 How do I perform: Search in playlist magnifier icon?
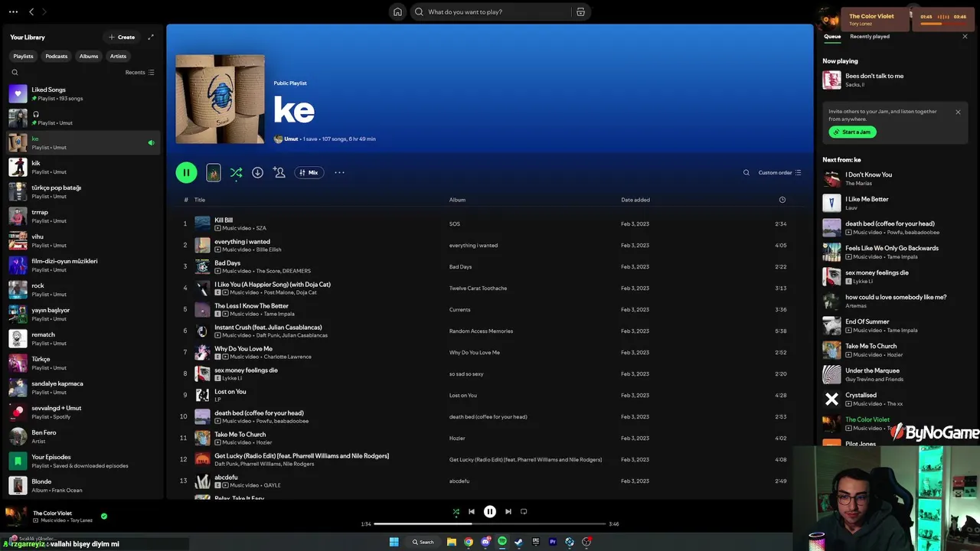pos(746,172)
